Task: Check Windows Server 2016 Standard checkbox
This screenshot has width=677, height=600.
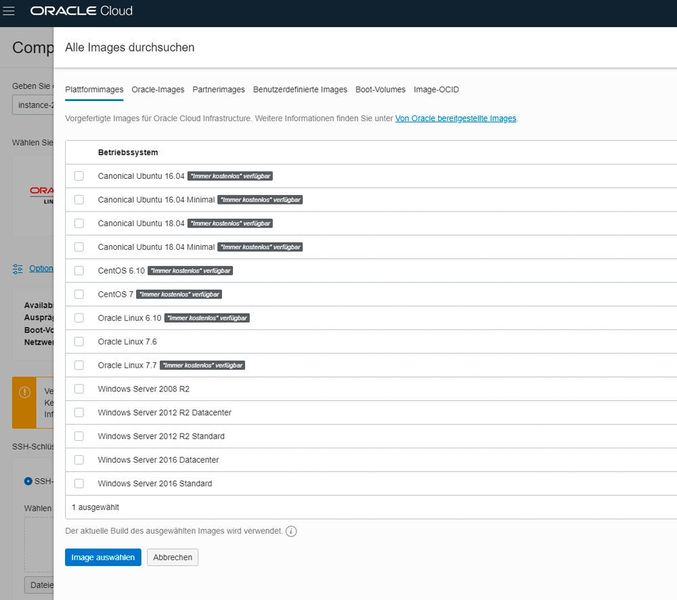Action: (79, 483)
